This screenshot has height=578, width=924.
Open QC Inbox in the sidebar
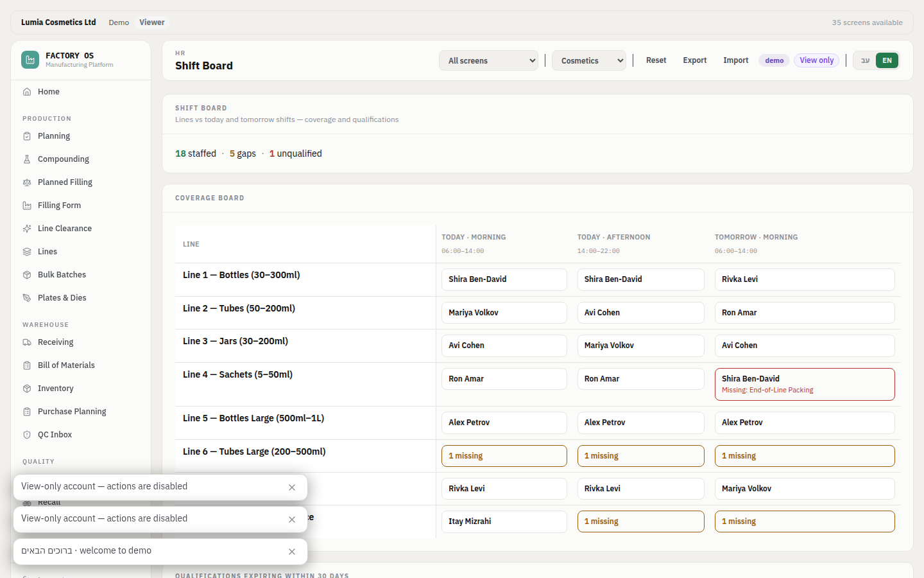click(x=81, y=435)
